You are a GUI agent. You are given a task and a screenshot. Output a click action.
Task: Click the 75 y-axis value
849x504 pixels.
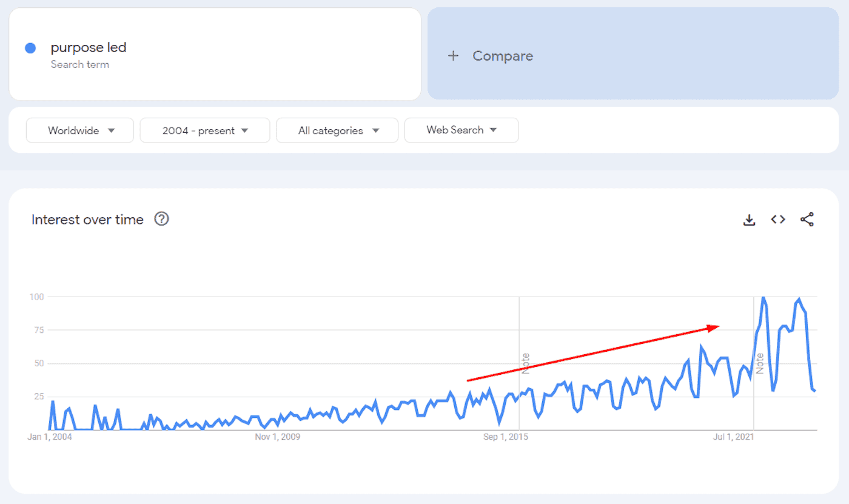point(39,330)
